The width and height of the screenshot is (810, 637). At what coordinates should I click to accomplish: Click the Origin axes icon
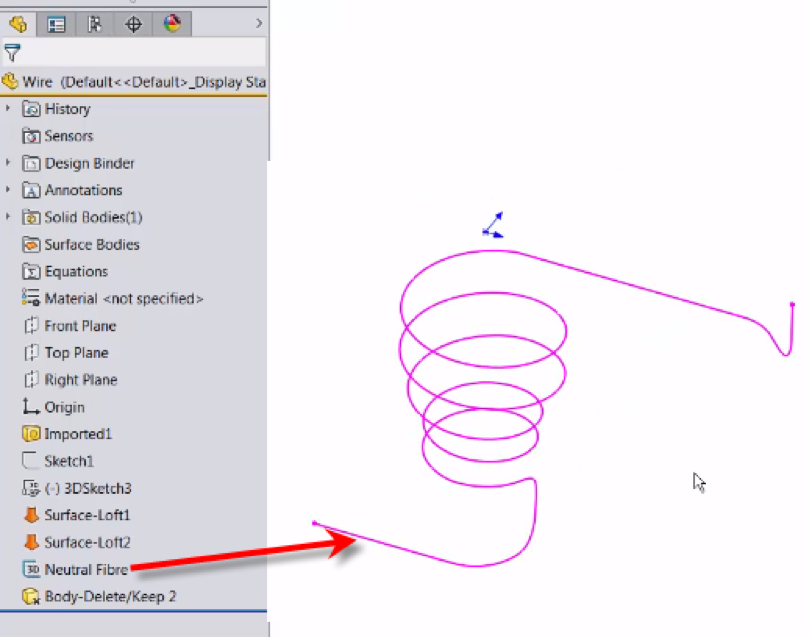pyautogui.click(x=31, y=407)
